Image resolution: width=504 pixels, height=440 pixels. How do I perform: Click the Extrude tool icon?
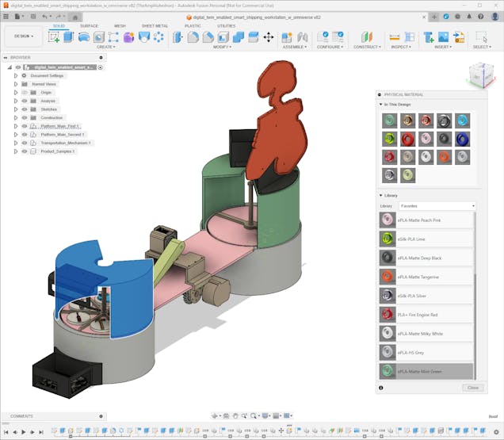(69, 36)
